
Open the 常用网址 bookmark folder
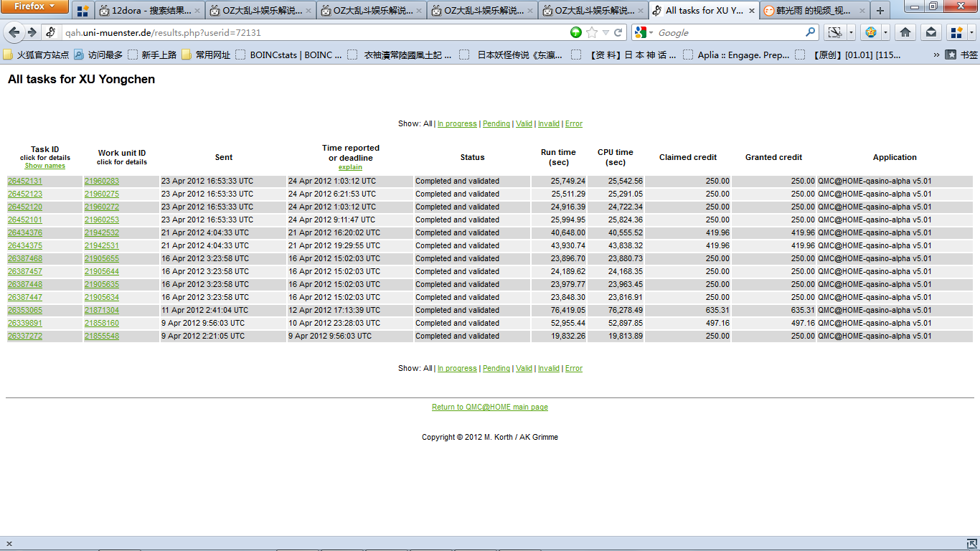[206, 55]
